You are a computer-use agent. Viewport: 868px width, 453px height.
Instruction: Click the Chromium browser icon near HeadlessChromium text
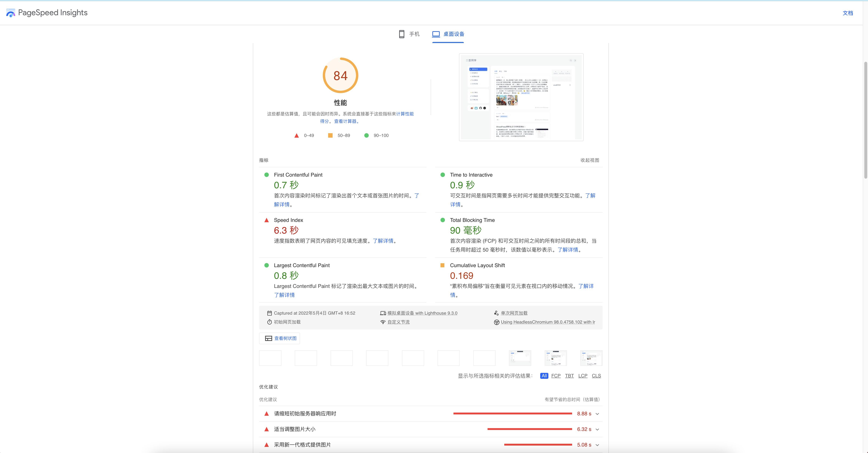pyautogui.click(x=496, y=322)
